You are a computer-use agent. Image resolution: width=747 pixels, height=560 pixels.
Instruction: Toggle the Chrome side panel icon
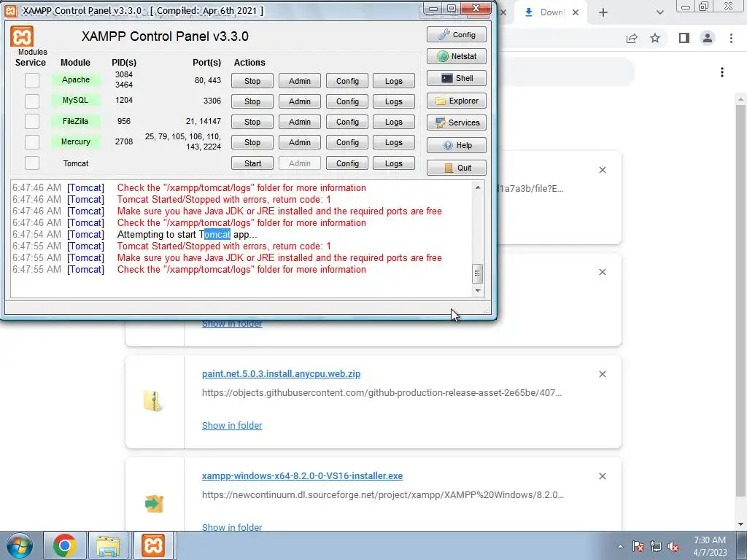point(684,38)
